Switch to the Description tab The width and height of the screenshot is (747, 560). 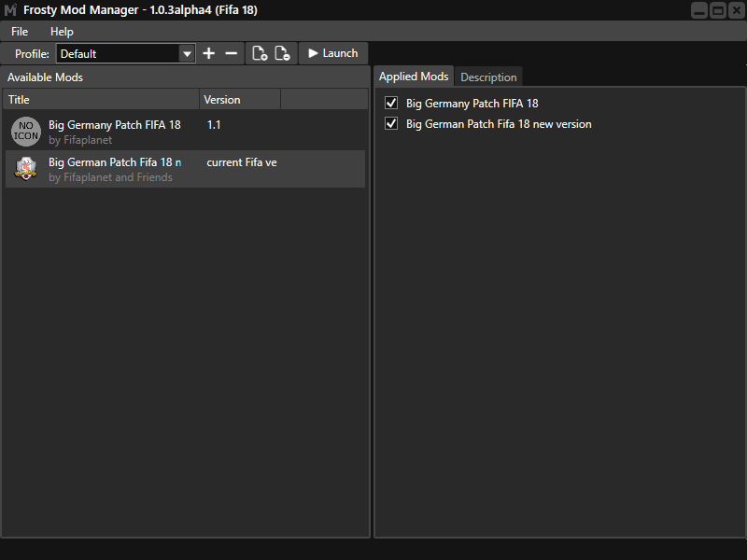(x=488, y=77)
